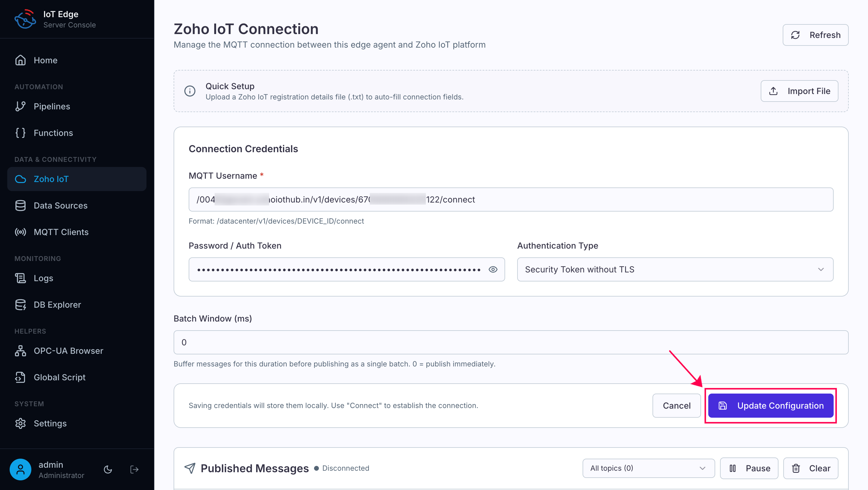The image size is (868, 490).
Task: Toggle dark mode with the moon icon
Action: pyautogui.click(x=108, y=470)
